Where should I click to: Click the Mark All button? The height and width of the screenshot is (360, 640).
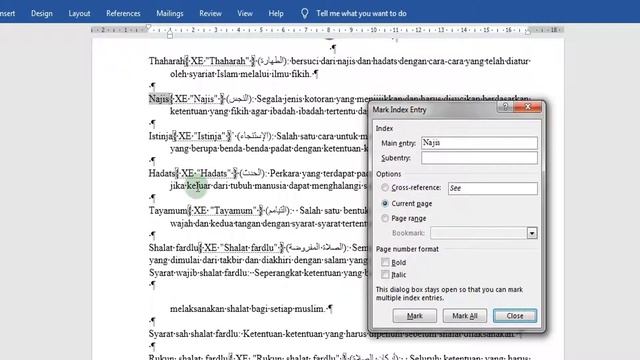point(465,316)
